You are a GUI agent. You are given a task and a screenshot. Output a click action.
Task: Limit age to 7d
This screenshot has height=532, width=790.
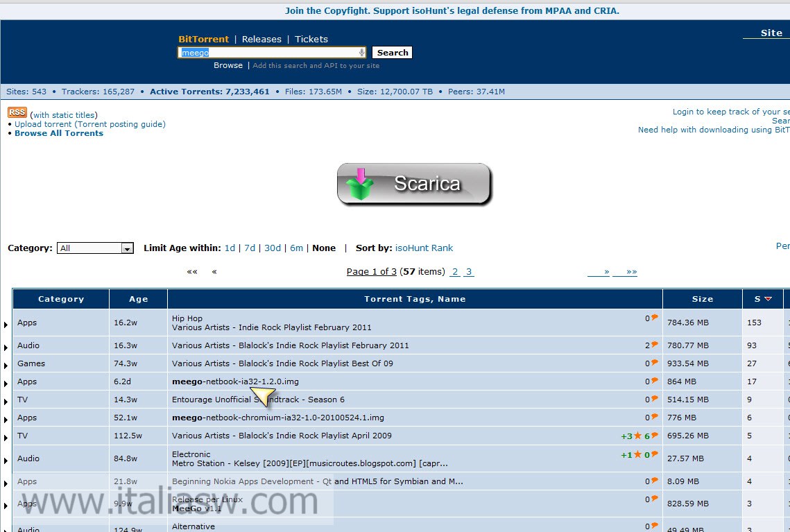coord(250,248)
